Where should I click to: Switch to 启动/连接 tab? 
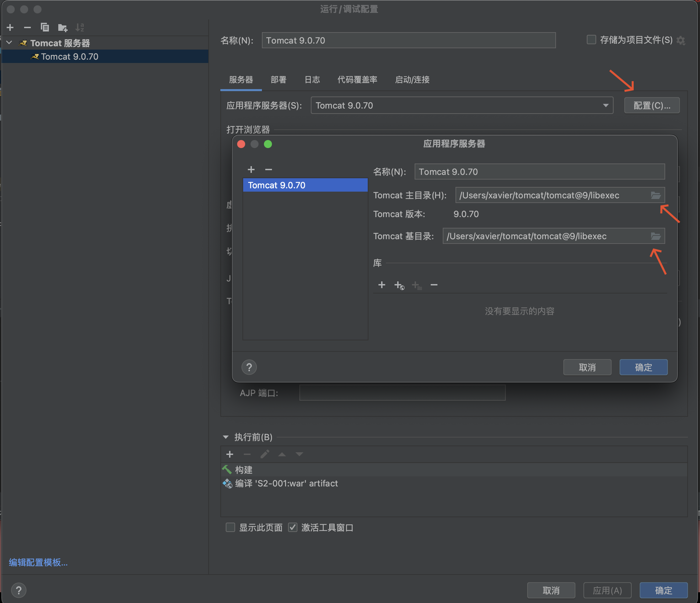(x=412, y=80)
